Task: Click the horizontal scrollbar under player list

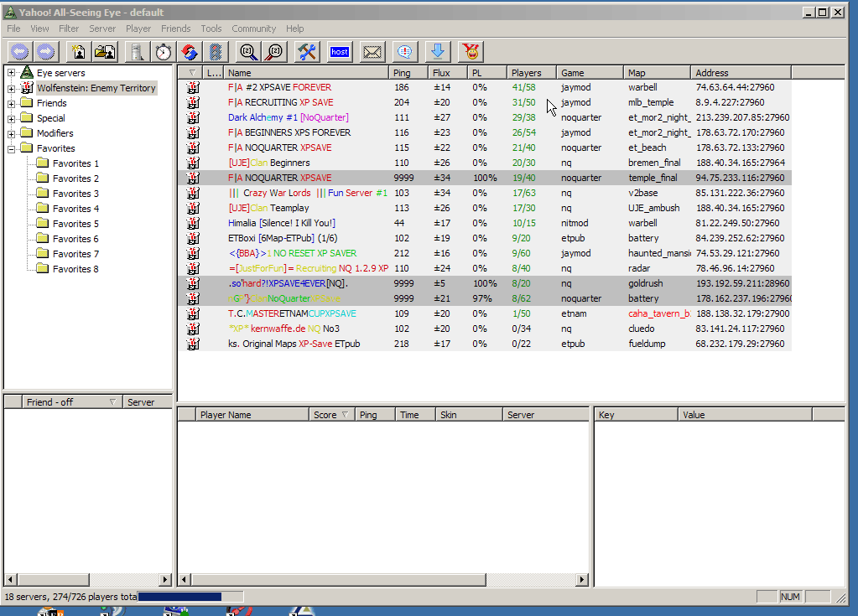Action: click(338, 579)
